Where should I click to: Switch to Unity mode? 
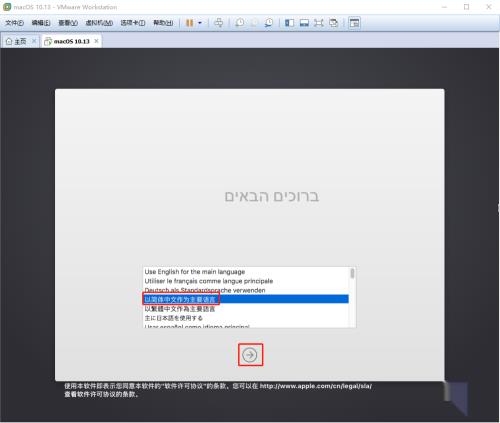pyautogui.click(x=333, y=23)
